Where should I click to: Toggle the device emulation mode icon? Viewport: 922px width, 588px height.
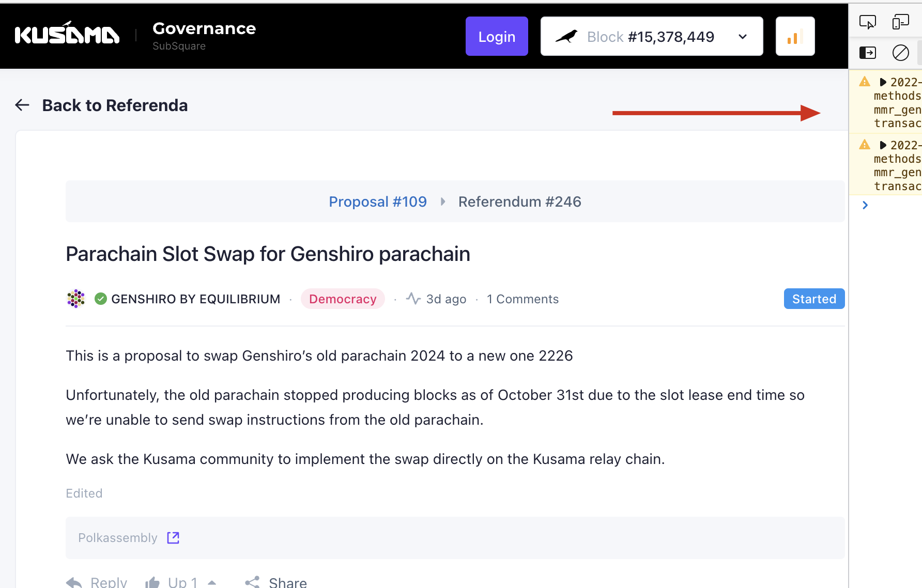pos(899,21)
